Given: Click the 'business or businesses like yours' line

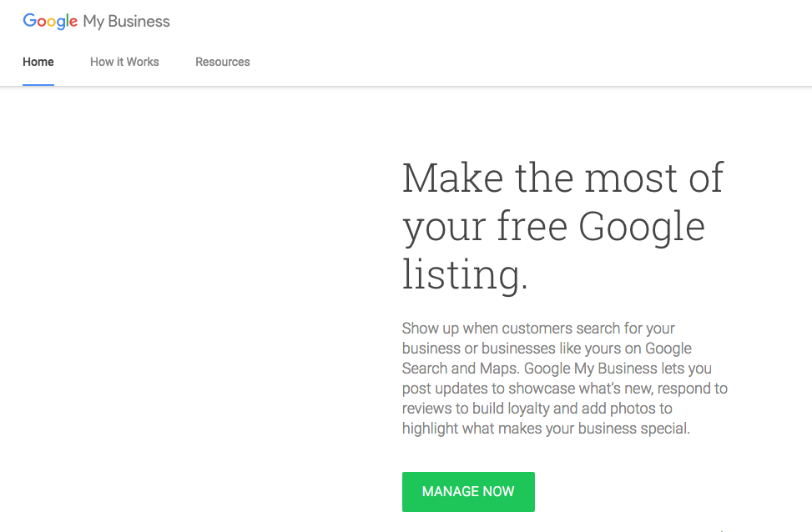Looking at the screenshot, I should 547,348.
